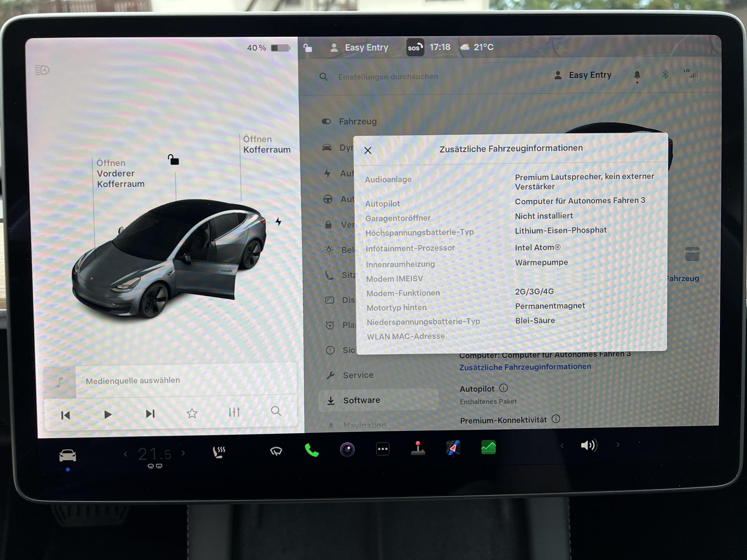Open the Zusätzliche Fahrzeuginformationen link
The height and width of the screenshot is (560, 747).
(x=525, y=367)
